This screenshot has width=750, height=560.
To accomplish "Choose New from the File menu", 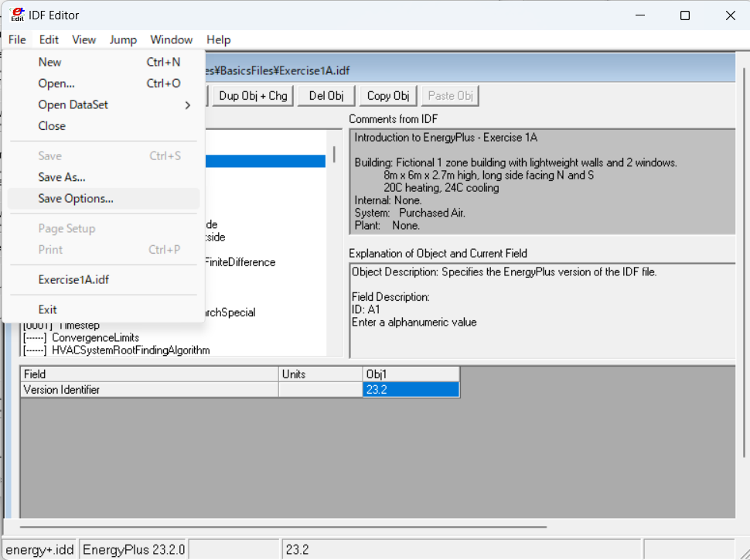I will [104, 62].
